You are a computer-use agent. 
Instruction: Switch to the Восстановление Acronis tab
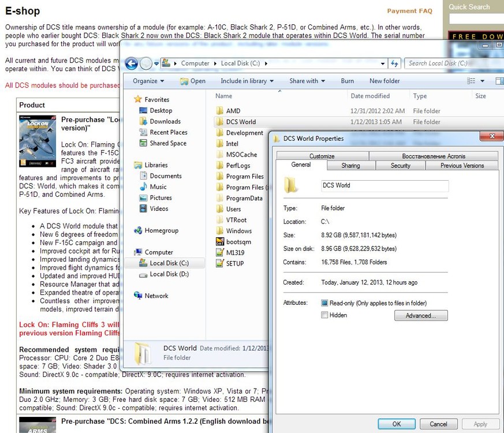pyautogui.click(x=434, y=156)
